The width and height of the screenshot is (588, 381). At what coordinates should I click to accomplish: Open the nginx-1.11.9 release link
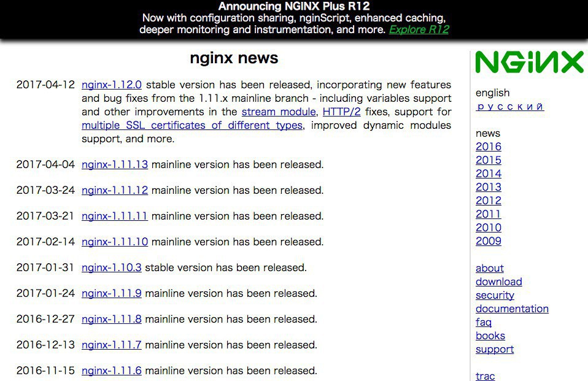click(x=111, y=294)
